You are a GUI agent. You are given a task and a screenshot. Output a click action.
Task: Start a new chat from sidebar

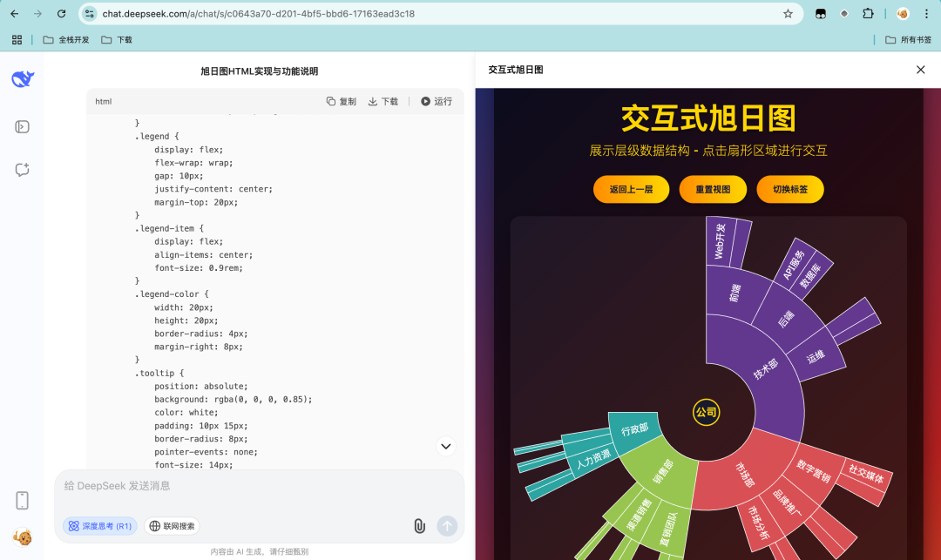22,170
